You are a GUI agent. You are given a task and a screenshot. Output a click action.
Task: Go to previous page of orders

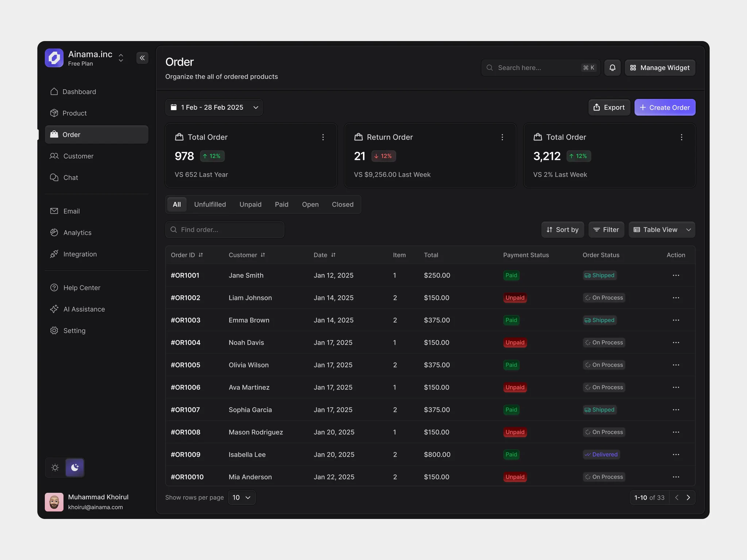677,498
